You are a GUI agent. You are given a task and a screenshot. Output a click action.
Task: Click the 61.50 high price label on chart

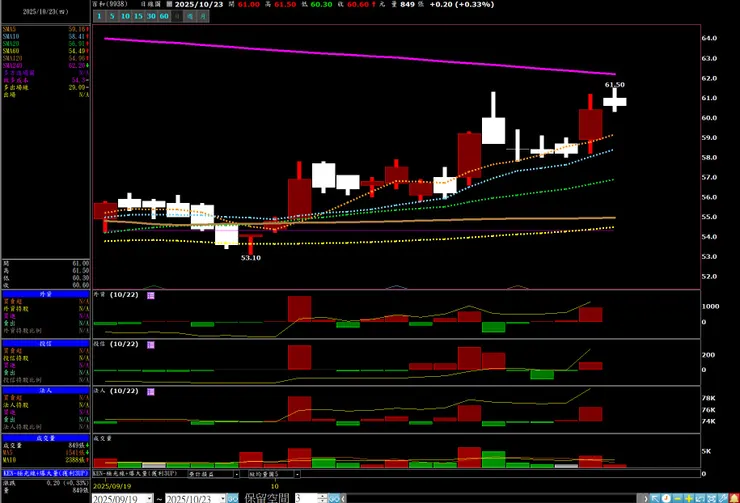[x=614, y=84]
